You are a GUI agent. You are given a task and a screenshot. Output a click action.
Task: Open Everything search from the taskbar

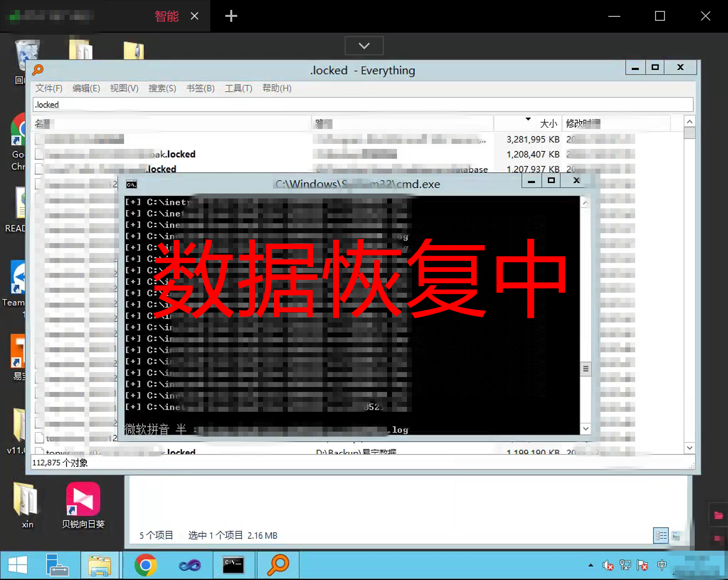tap(278, 565)
